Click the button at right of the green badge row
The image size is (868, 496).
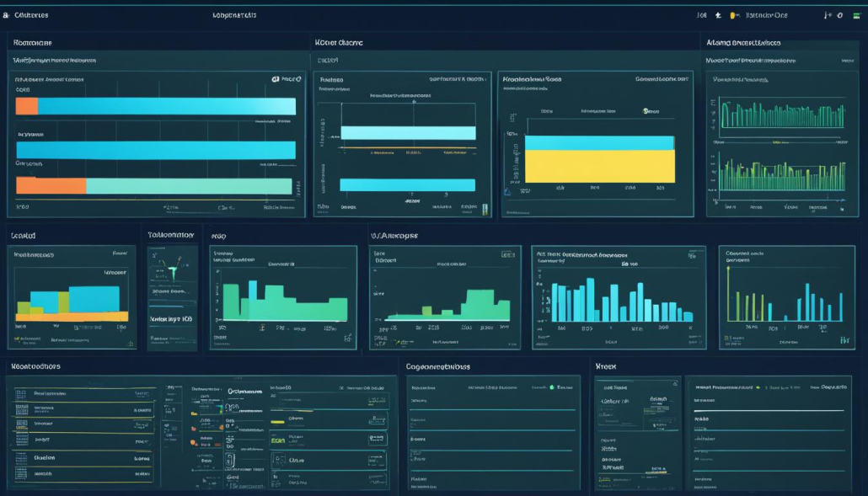[377, 439]
